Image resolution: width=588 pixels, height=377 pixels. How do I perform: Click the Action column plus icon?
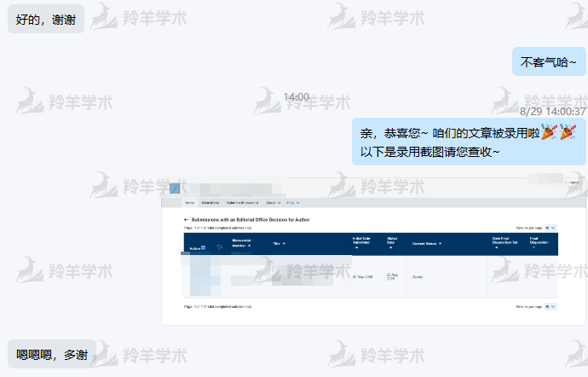pyautogui.click(x=203, y=248)
